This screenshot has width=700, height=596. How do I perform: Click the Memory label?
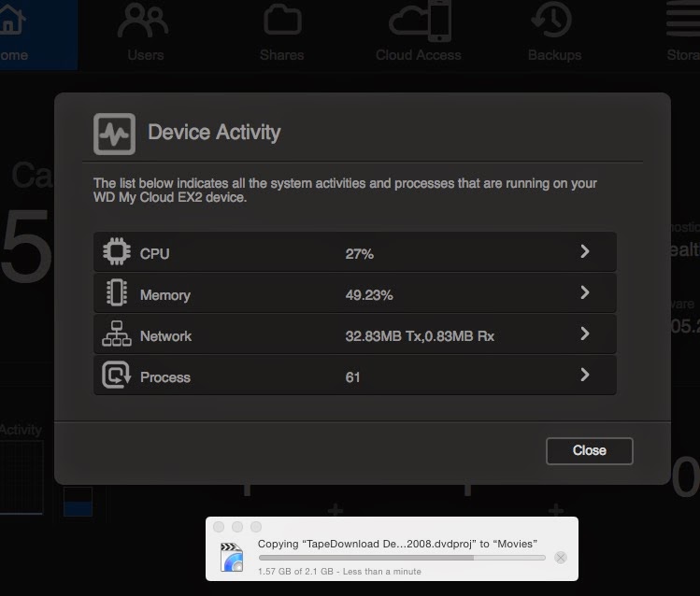point(165,295)
